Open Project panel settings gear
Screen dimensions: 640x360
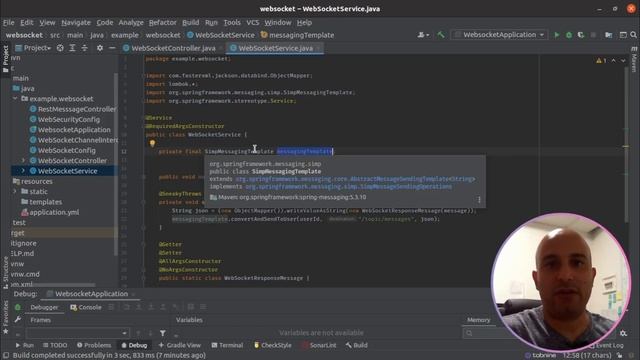100,48
